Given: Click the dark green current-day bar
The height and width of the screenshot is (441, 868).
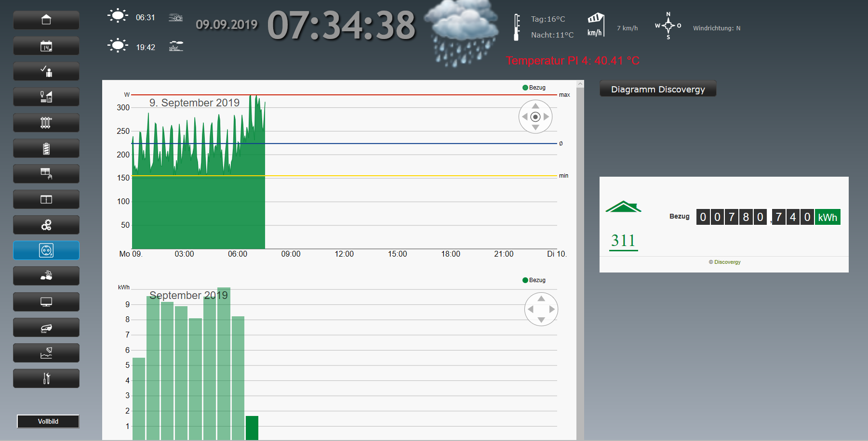Looking at the screenshot, I should point(252,428).
